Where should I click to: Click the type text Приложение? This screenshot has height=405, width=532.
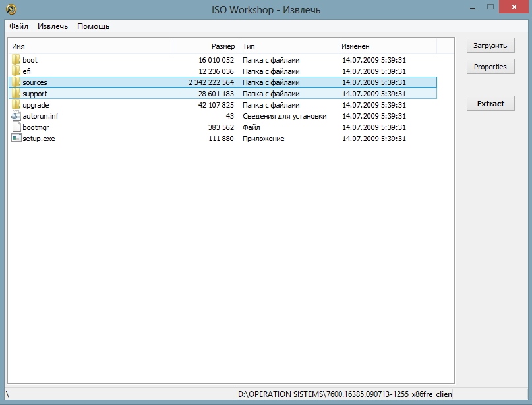263,139
